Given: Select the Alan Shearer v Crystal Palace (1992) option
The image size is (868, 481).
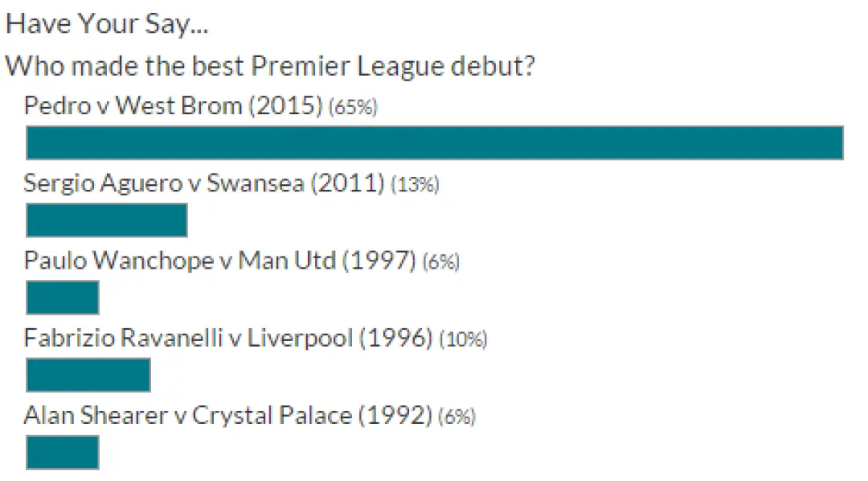Looking at the screenshot, I should pyautogui.click(x=227, y=416).
